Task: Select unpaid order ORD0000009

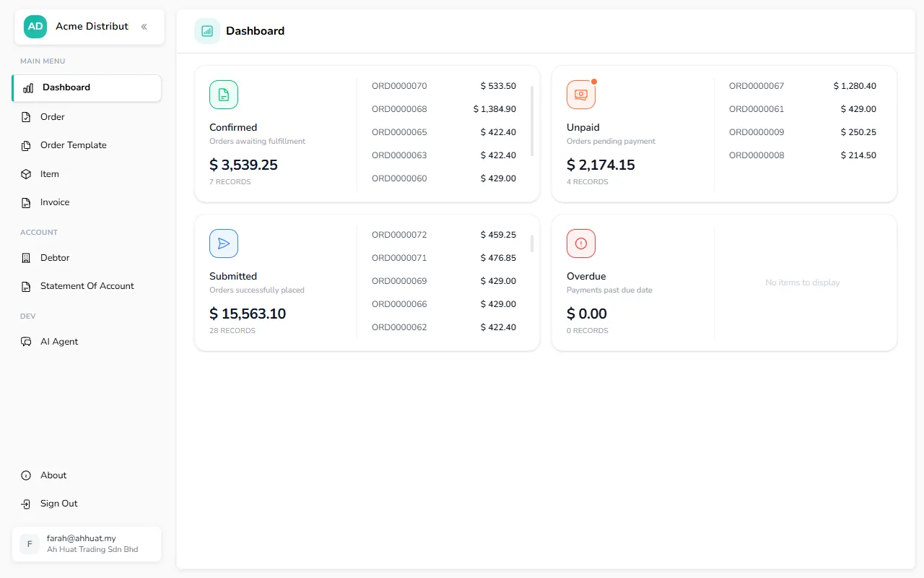Action: (803, 132)
